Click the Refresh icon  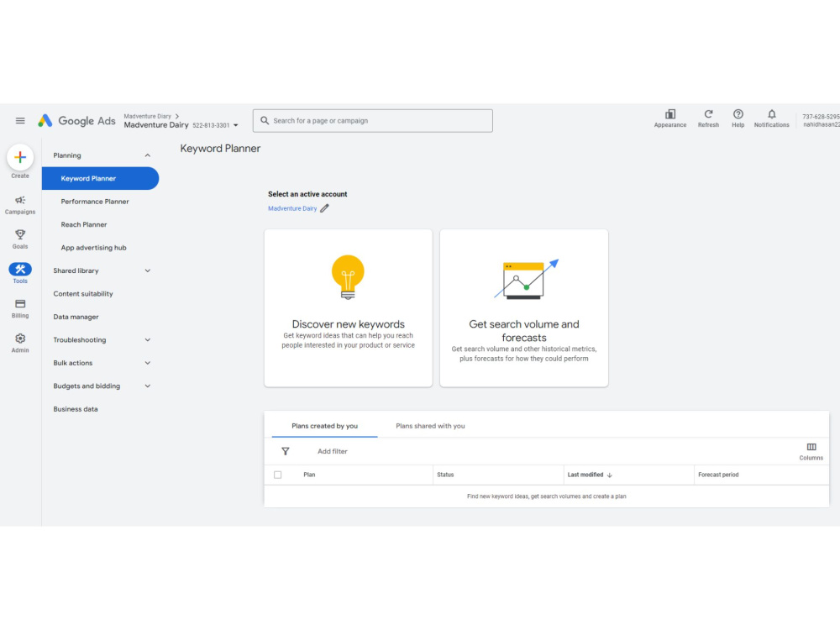[x=708, y=114]
